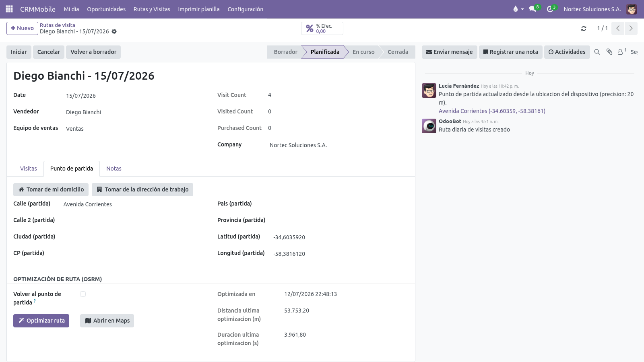Click Volver a borrador button
The height and width of the screenshot is (362, 644).
[93, 52]
